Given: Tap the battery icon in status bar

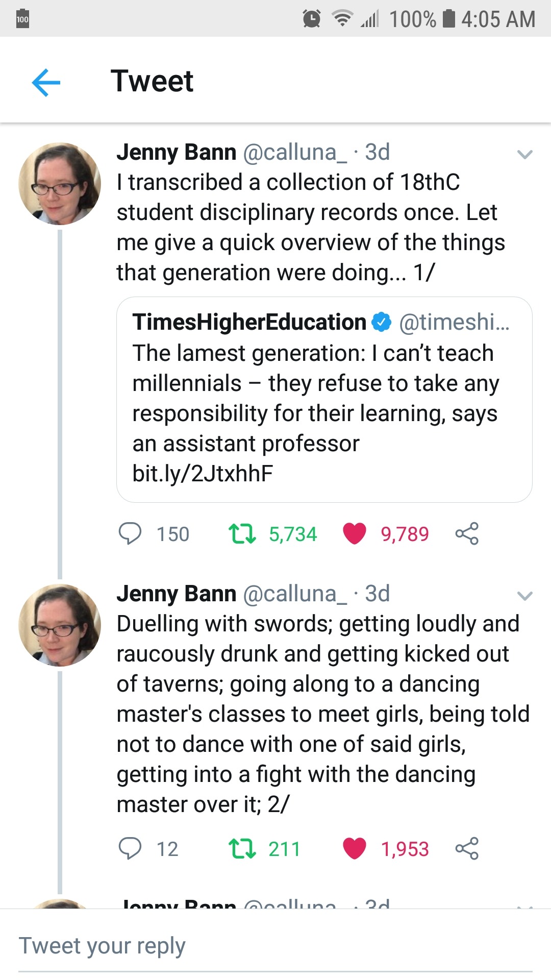Looking at the screenshot, I should pyautogui.click(x=448, y=19).
